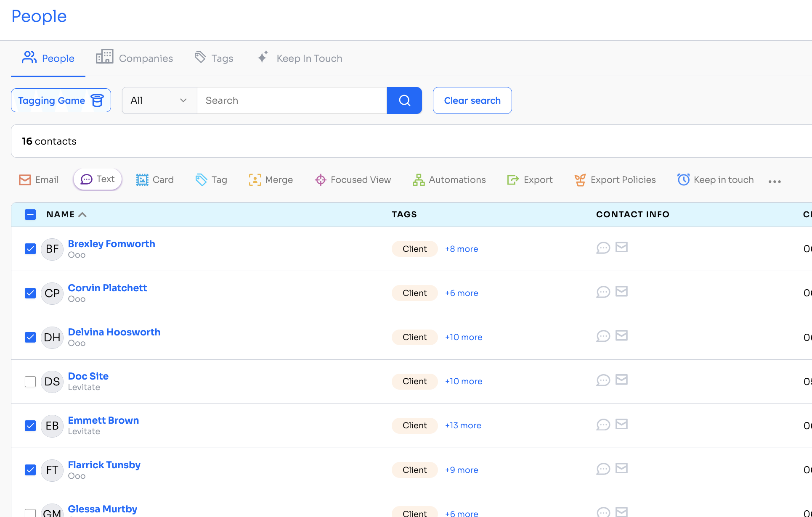Screen dimensions: 812x517
Task: Check the Doc Site row checkbox
Action: 30,382
